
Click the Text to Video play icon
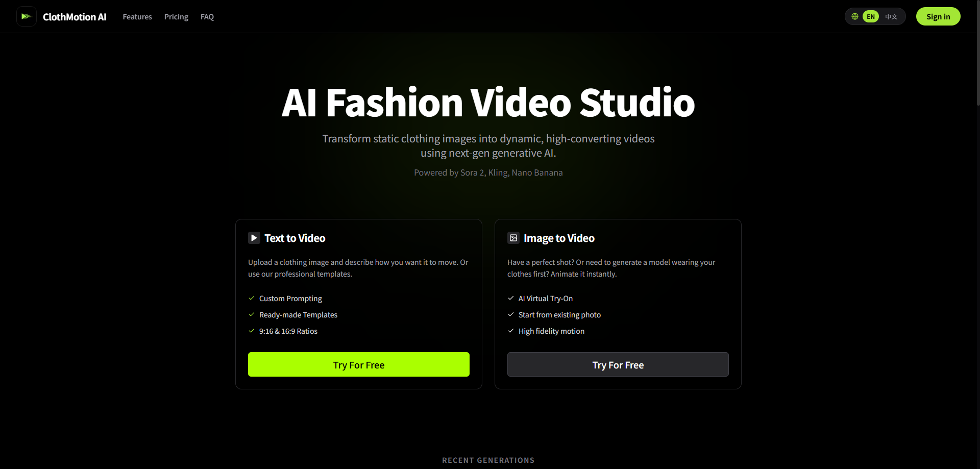(x=254, y=238)
